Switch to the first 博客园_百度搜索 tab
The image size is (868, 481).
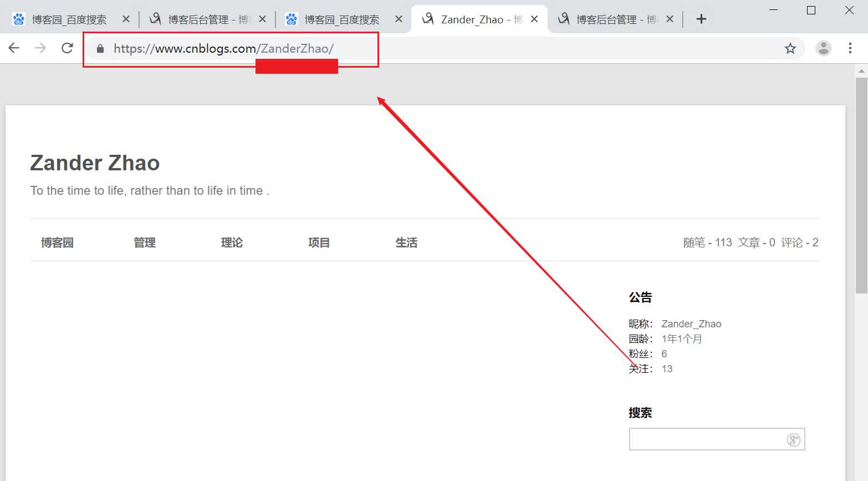point(69,19)
